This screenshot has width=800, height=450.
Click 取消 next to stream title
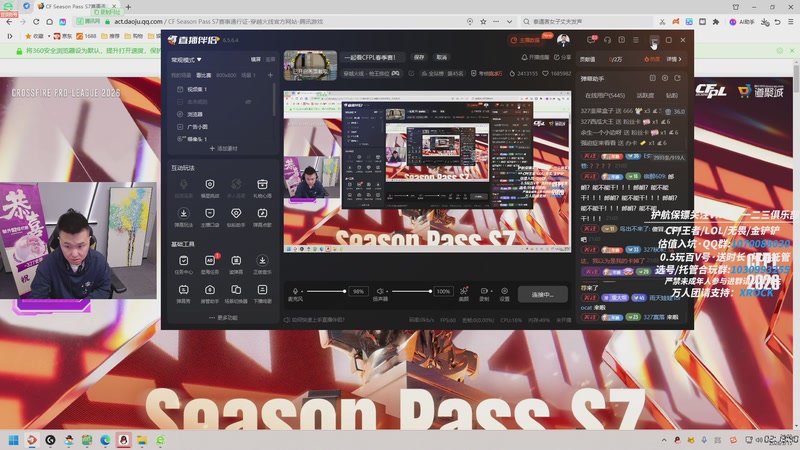pyautogui.click(x=441, y=57)
